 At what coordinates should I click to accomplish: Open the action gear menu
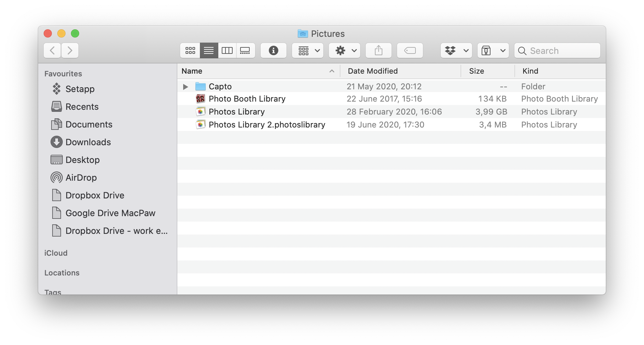[344, 50]
